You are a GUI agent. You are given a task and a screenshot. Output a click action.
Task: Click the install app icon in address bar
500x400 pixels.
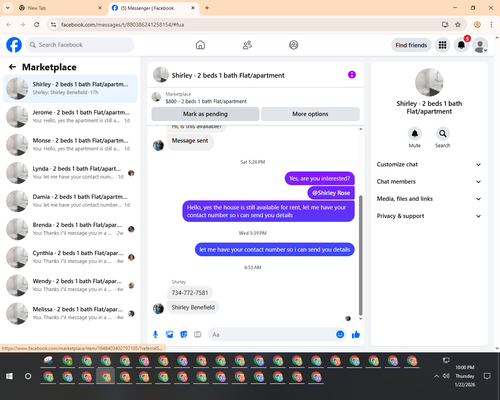pos(445,25)
